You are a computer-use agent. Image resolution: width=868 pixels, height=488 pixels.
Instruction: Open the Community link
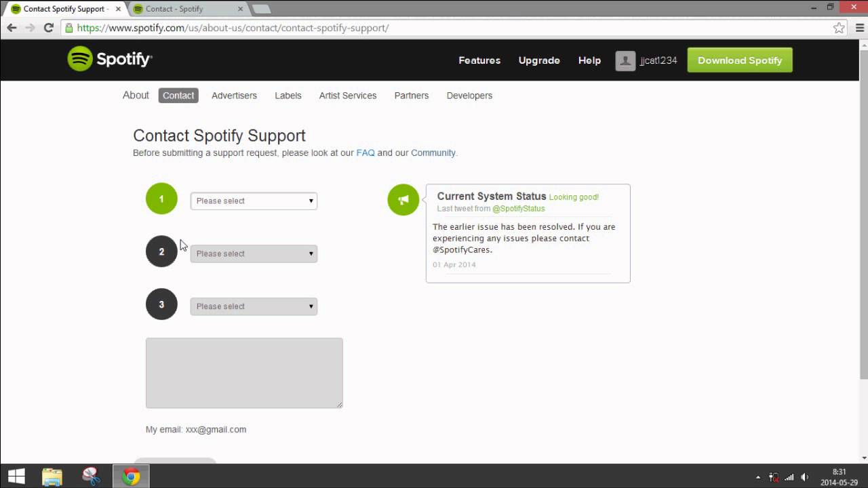coord(433,152)
